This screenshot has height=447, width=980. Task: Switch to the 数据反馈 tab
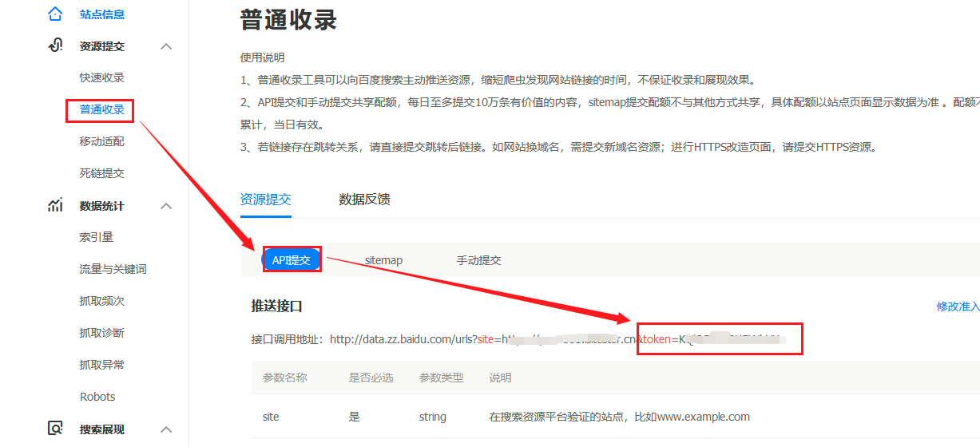364,200
